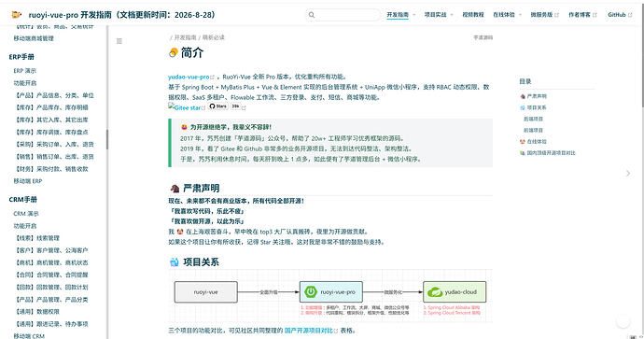
Task: Click the icon beside 项目关系 heading
Action: 175,262
